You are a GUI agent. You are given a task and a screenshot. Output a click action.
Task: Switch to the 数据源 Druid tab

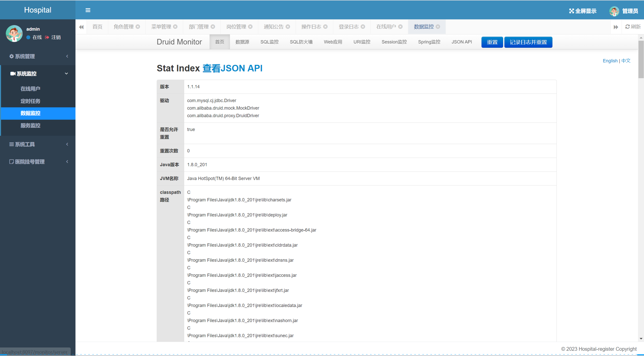242,42
